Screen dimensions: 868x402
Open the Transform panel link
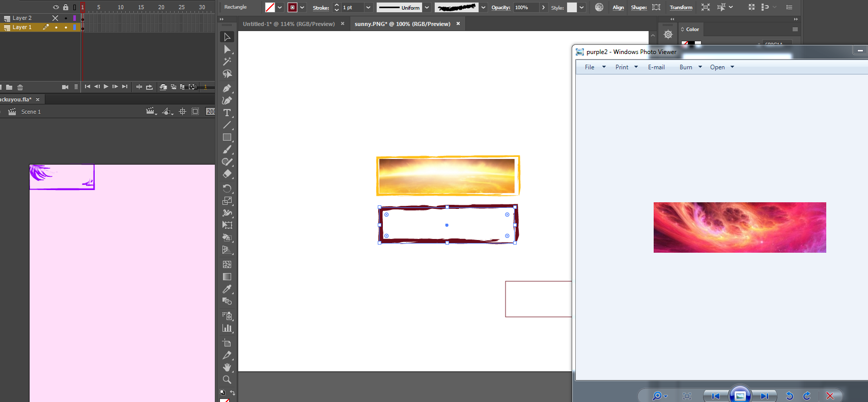pyautogui.click(x=681, y=8)
